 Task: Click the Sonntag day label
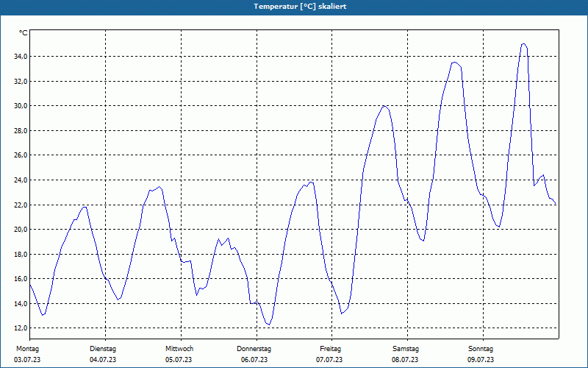click(x=481, y=349)
